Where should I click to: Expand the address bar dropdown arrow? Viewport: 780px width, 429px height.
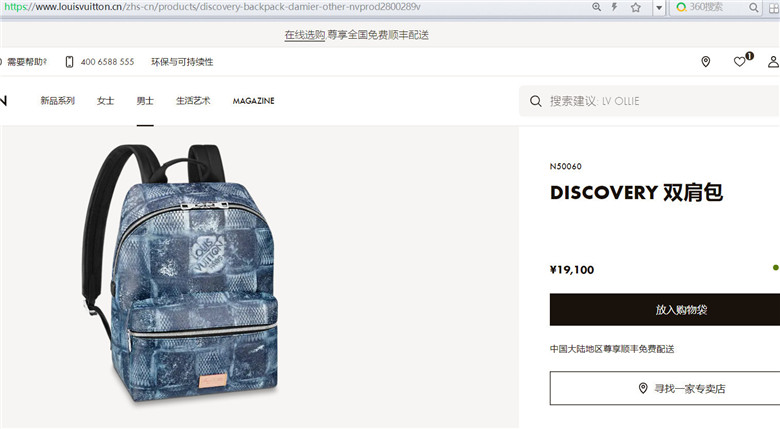click(x=659, y=8)
